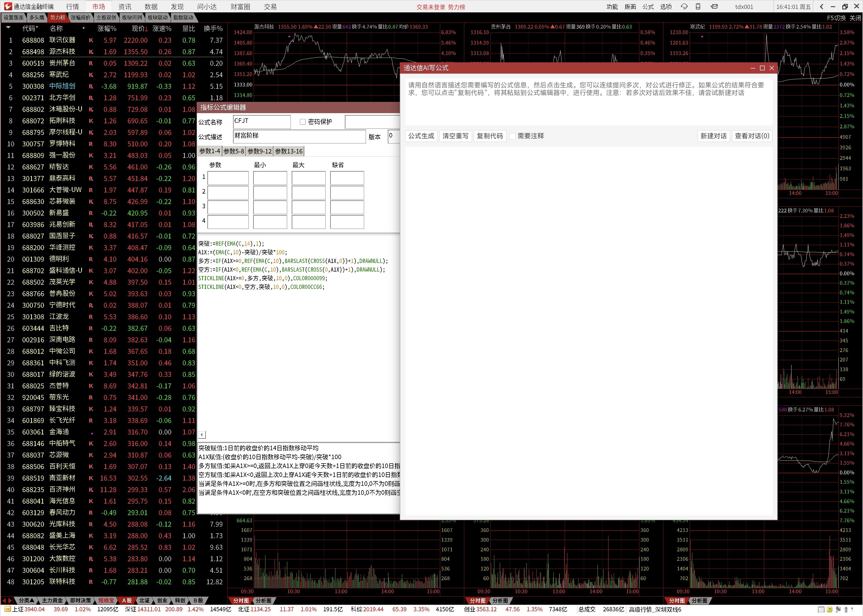Click the 高级行情_深圳双线6 status text
Viewport: 863px width, 616px height.
point(655,609)
